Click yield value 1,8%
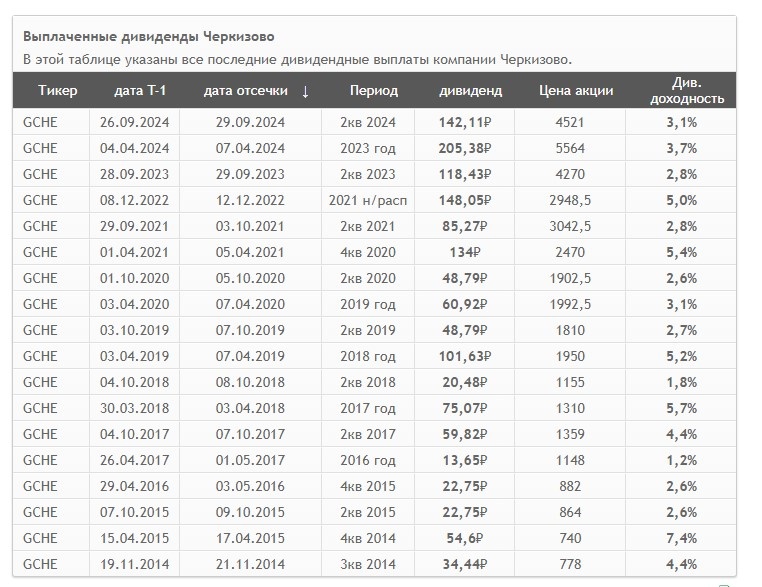The image size is (762, 587). (x=681, y=382)
